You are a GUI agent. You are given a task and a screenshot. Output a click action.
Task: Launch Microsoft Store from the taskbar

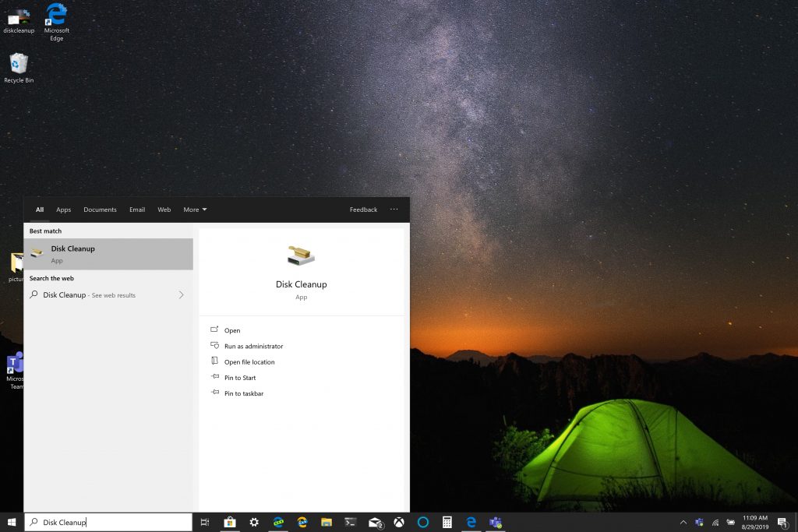pyautogui.click(x=230, y=523)
